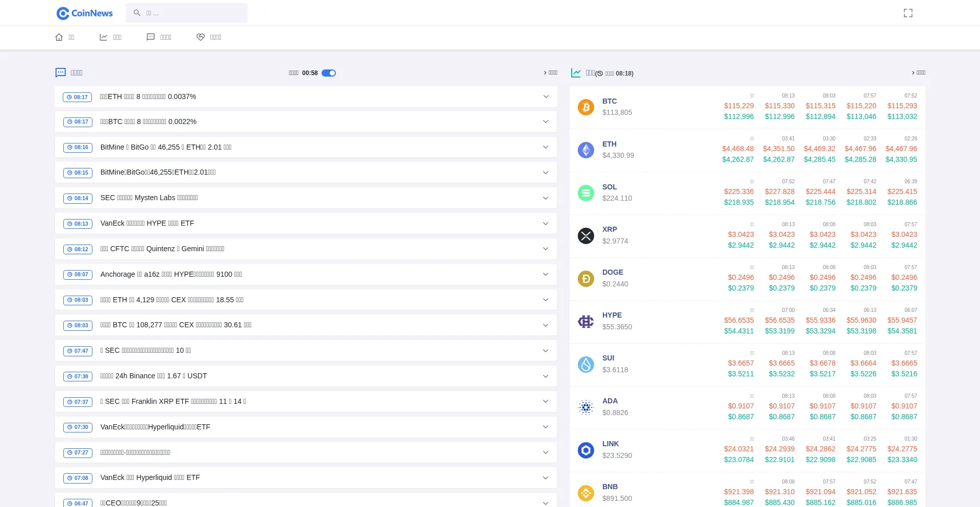Click the SOL price $224.110
Screen dimensions: 980x507
click(617, 198)
